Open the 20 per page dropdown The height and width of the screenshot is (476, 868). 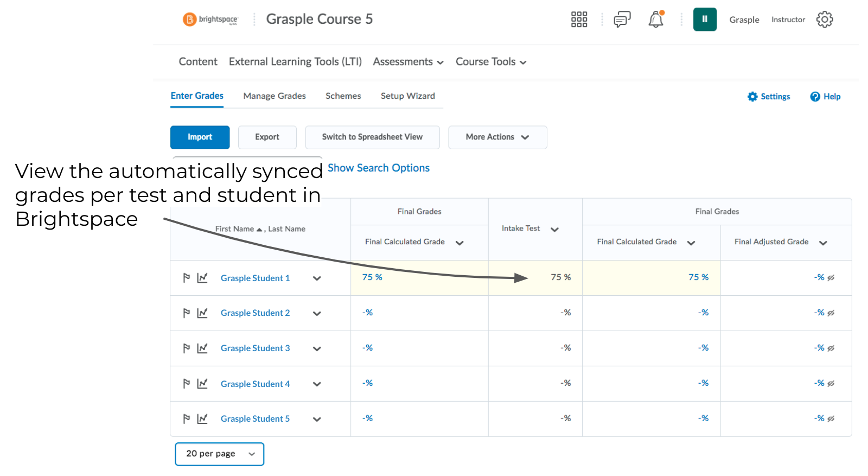pyautogui.click(x=219, y=454)
